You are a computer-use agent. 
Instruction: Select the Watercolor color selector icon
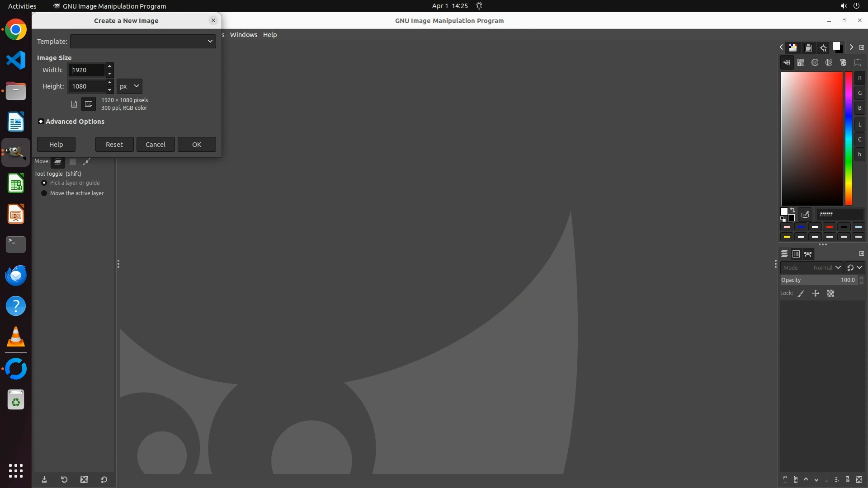[x=815, y=63]
